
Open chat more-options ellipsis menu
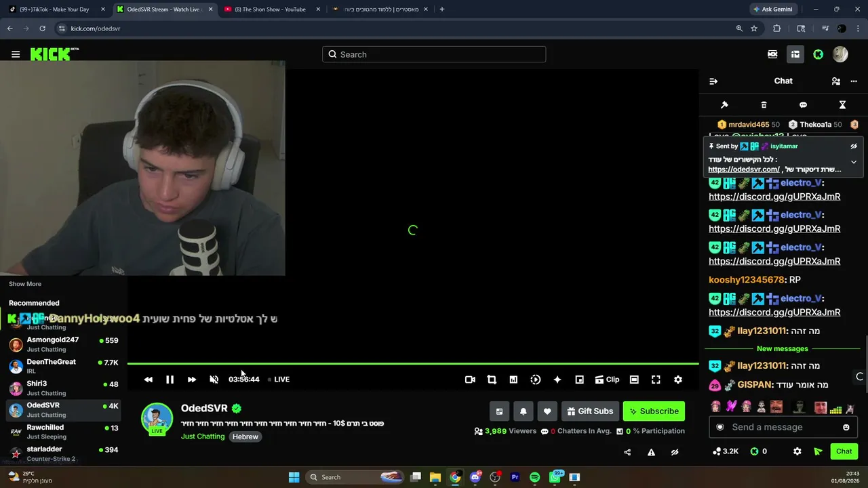pos(854,81)
